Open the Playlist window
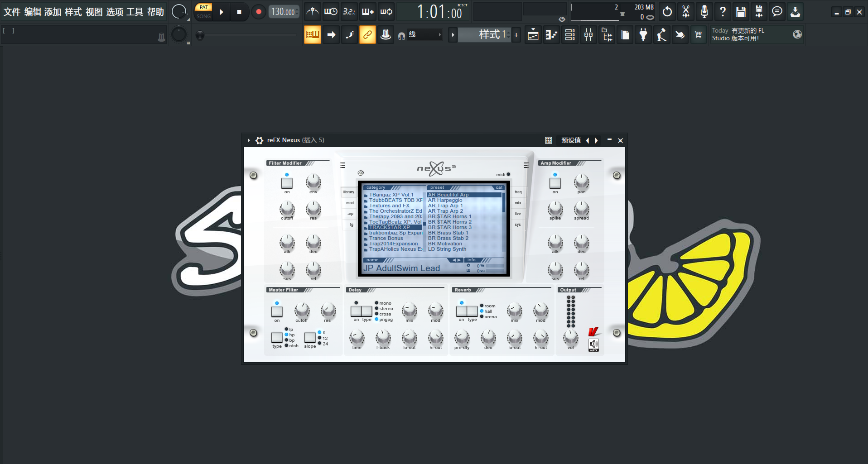 (x=533, y=34)
